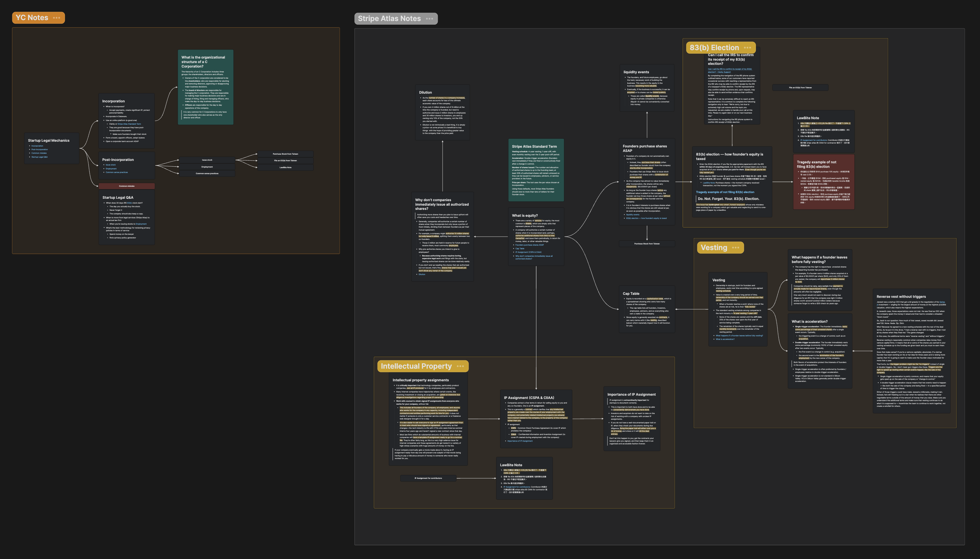Viewport: 980px width, 559px height.
Task: Click the IP Assignment for contributors card
Action: coord(428,478)
